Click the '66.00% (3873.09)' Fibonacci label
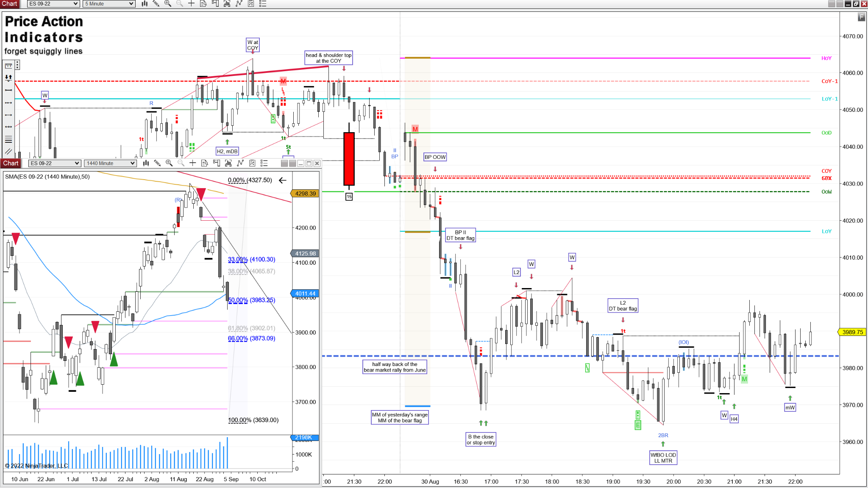868x488 pixels. [x=252, y=338]
